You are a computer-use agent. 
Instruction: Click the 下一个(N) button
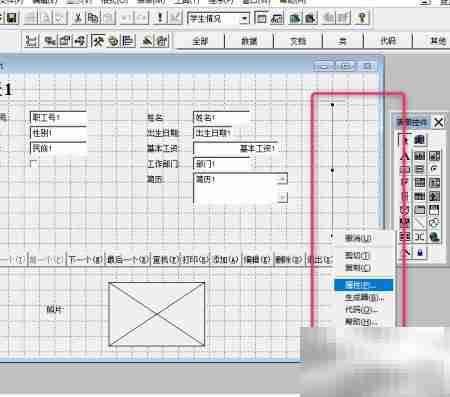coord(85,260)
